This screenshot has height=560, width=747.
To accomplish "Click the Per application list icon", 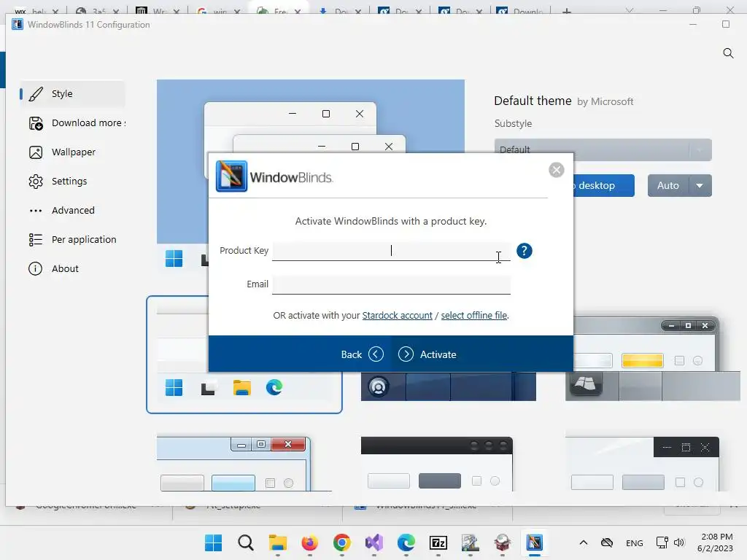I will pyautogui.click(x=36, y=239).
